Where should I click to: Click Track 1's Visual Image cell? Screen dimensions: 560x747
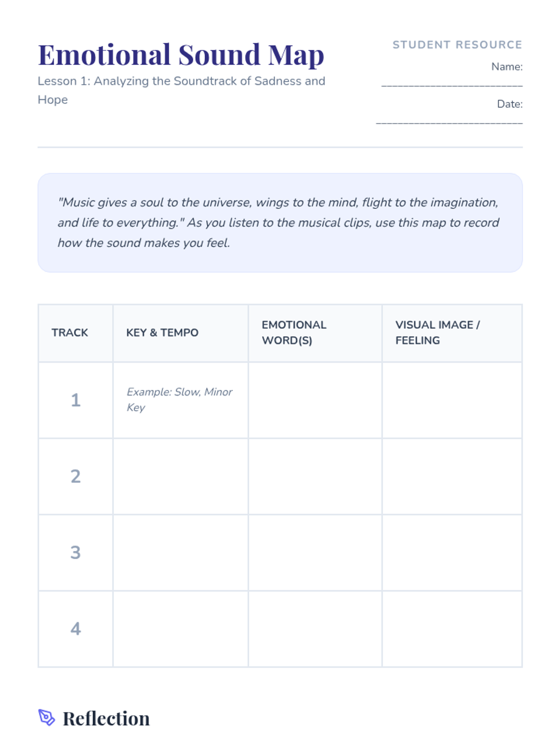click(x=452, y=400)
